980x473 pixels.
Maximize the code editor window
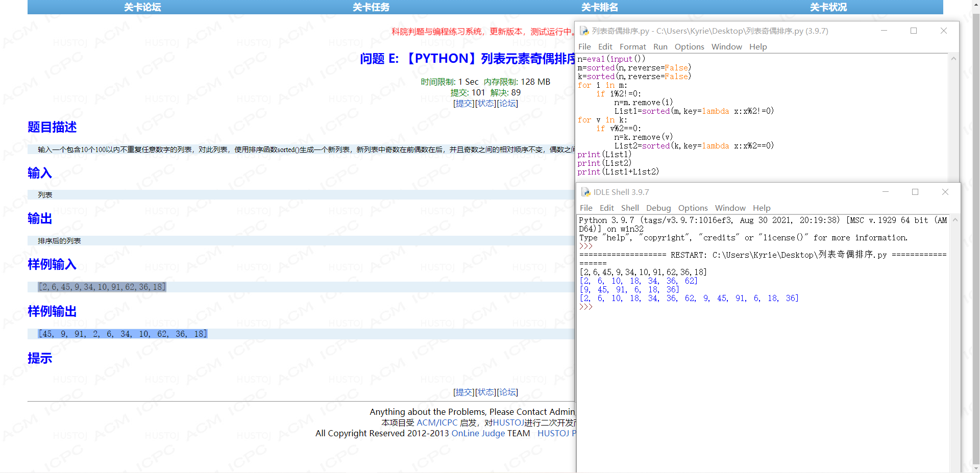[914, 31]
